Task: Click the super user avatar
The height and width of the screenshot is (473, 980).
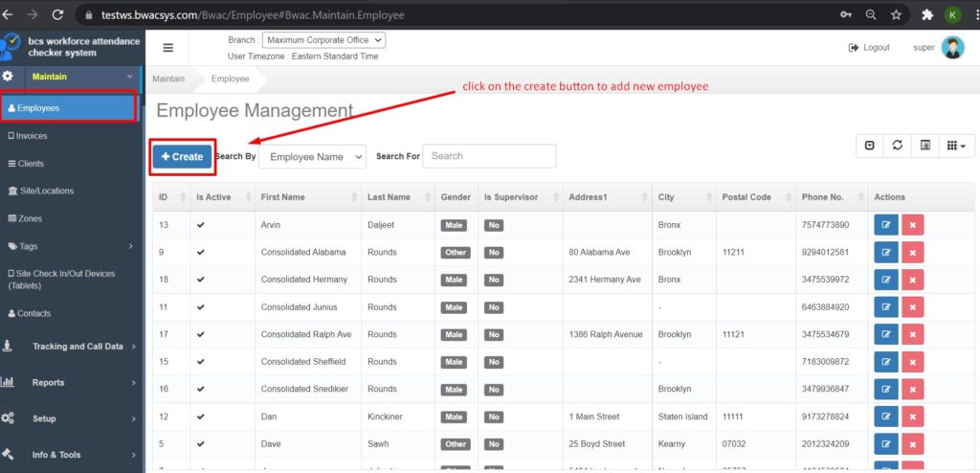Action: tap(952, 48)
